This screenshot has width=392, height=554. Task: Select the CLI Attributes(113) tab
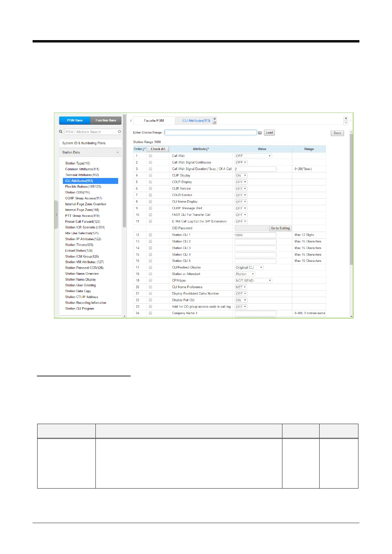196,121
